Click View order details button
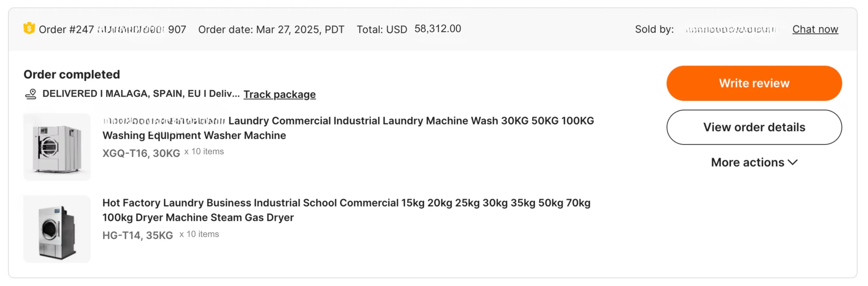 [754, 127]
